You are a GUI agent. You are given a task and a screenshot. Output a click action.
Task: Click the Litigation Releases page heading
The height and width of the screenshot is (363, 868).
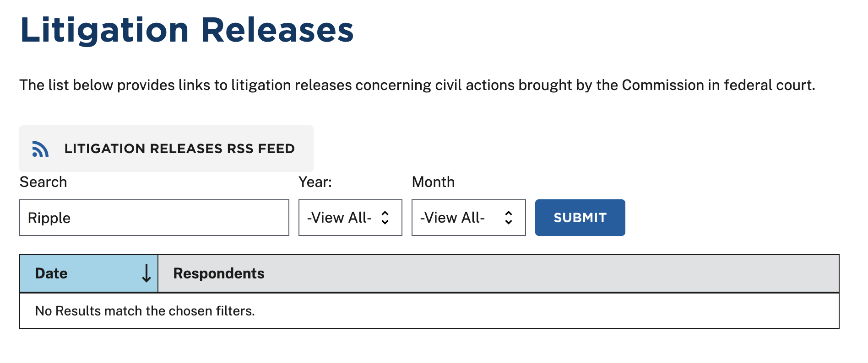[187, 30]
